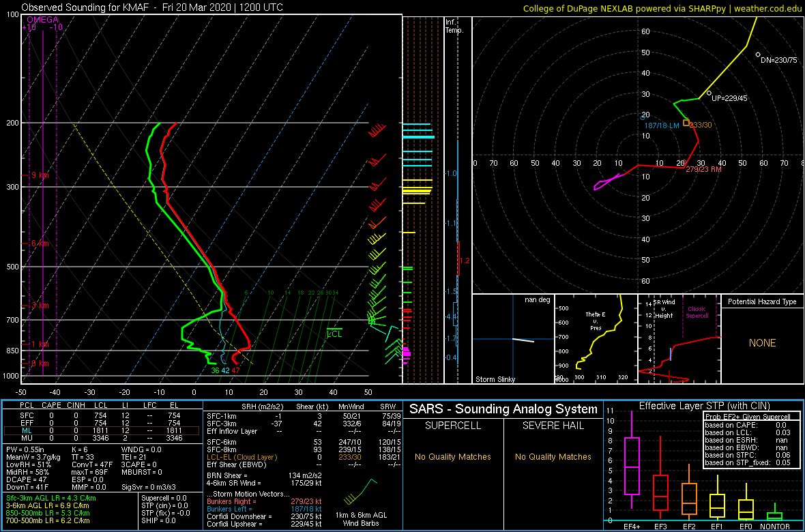Click the Sfc-3km AGL LR = 4.3 C/km line

tap(51, 498)
